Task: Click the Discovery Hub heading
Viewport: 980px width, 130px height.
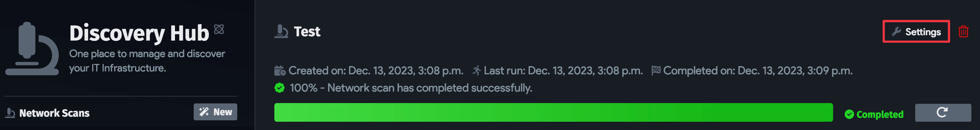Action: pyautogui.click(x=139, y=33)
